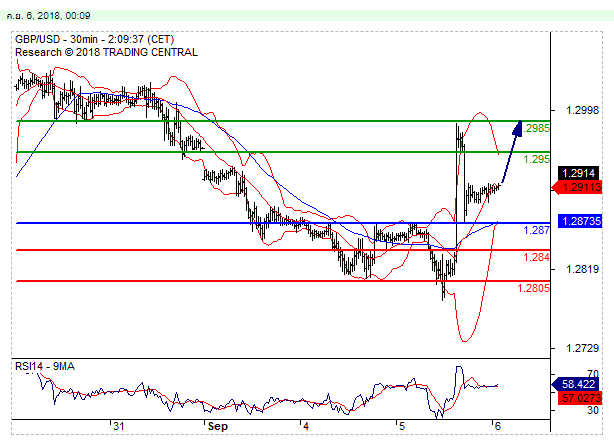The height and width of the screenshot is (441, 614).
Task: Click the blue 58.422 RSI value tag
Action: click(580, 383)
